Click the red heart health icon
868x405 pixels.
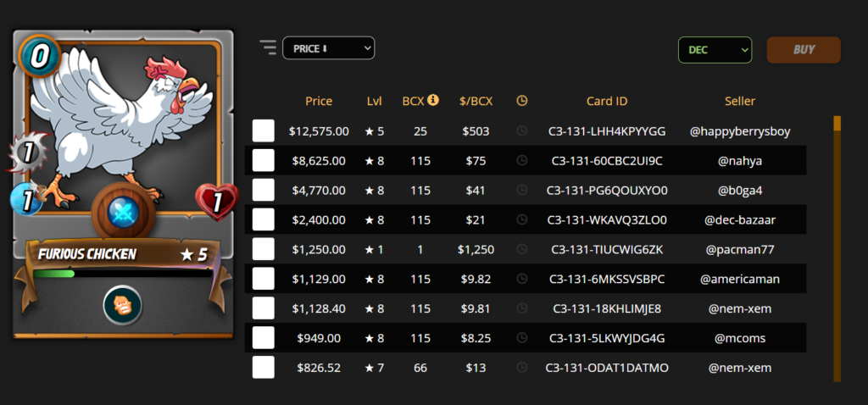[x=216, y=202]
